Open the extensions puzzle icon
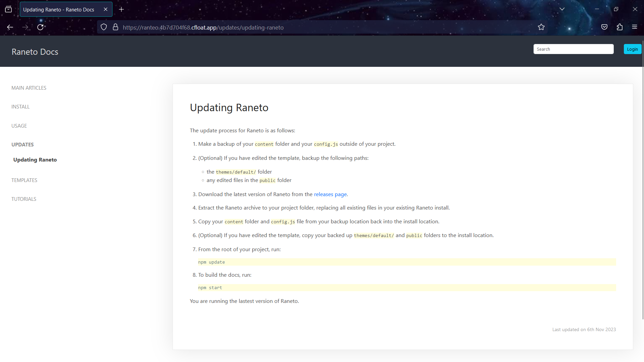 click(620, 27)
